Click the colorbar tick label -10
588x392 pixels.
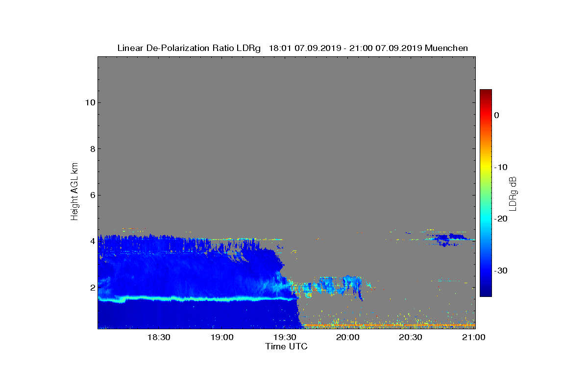coord(500,167)
